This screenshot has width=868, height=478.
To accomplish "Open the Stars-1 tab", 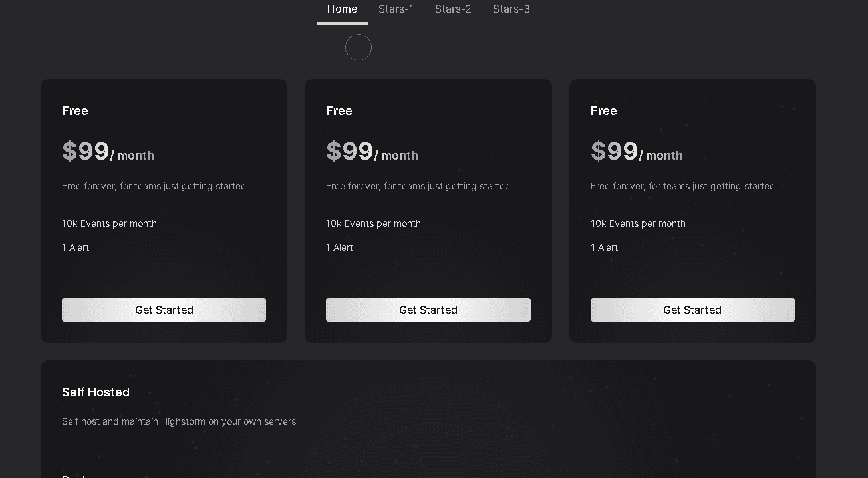I will click(396, 9).
